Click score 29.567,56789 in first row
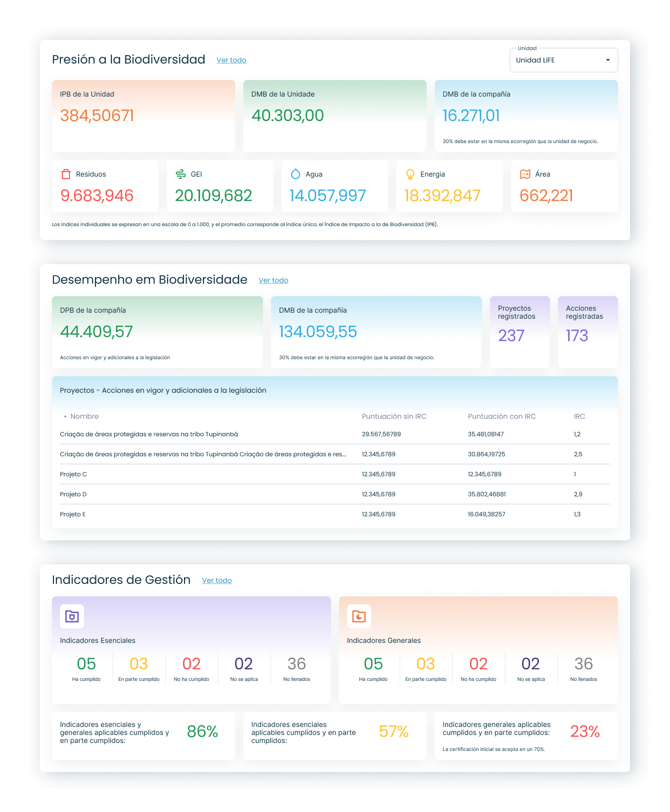 tap(381, 434)
